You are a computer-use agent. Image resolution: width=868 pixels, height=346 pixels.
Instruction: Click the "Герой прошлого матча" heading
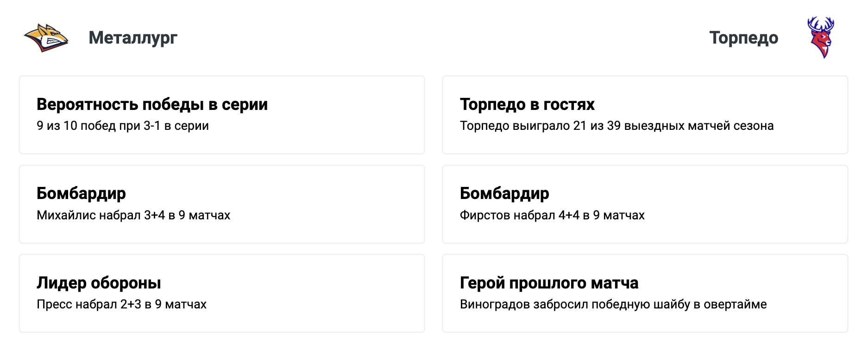point(549,282)
